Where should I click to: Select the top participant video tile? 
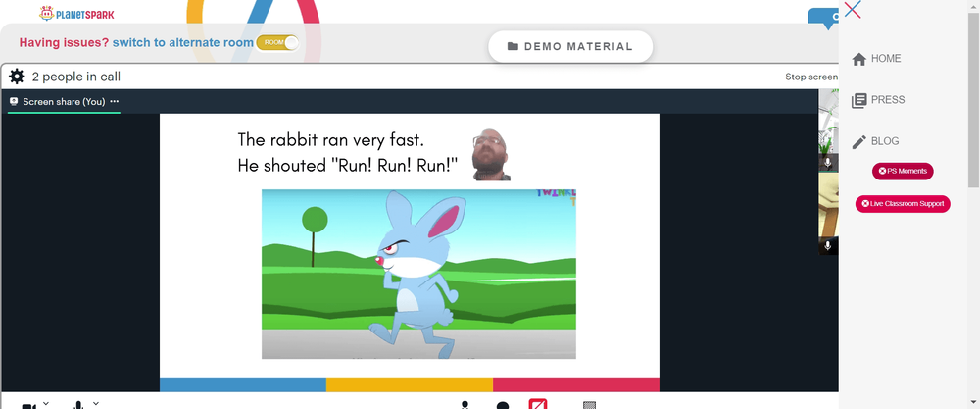click(x=829, y=130)
